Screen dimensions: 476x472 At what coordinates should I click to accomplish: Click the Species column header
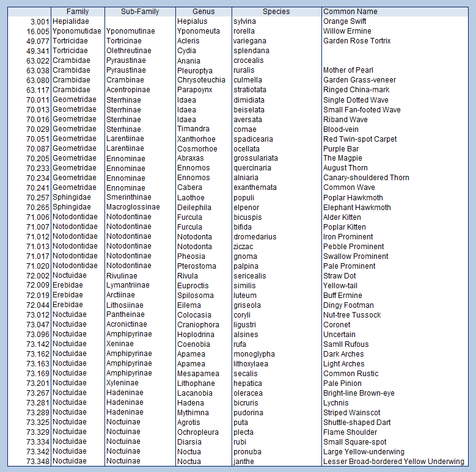pos(276,12)
